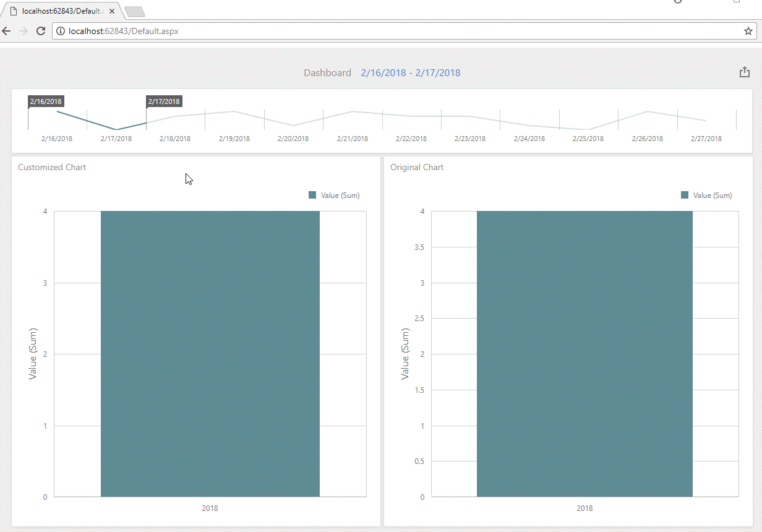
Task: Click the 2/26/2018 label in range filter
Action: pos(648,139)
